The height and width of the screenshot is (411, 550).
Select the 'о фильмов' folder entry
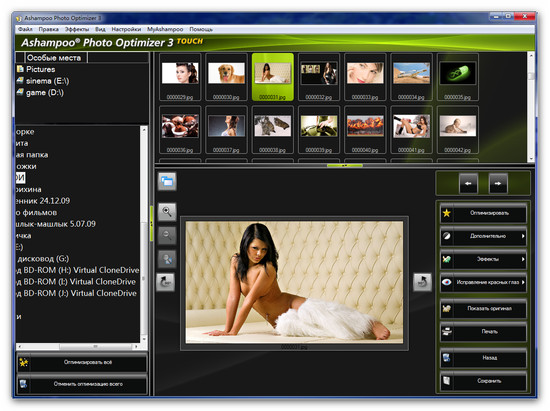click(x=36, y=213)
